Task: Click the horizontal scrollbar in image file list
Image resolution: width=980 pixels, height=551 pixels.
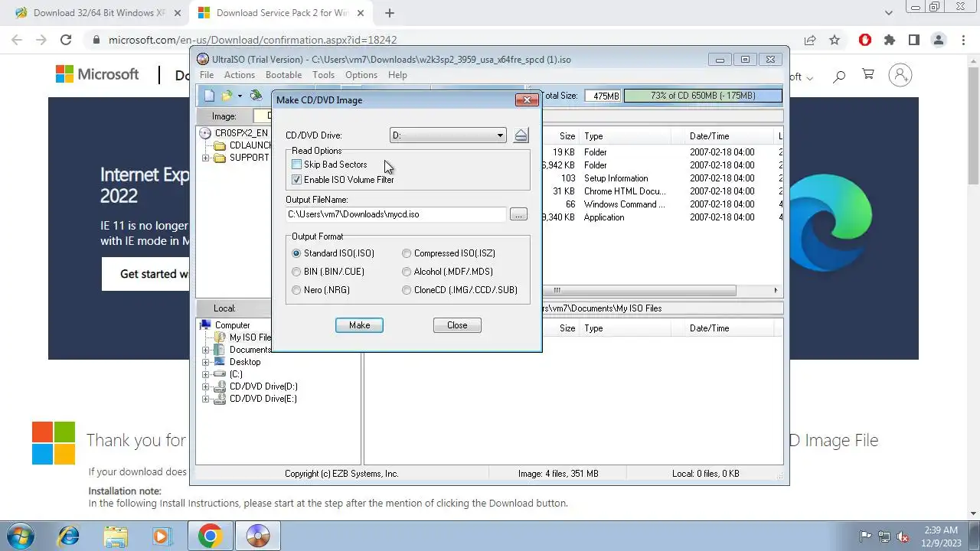Action: tap(639, 291)
